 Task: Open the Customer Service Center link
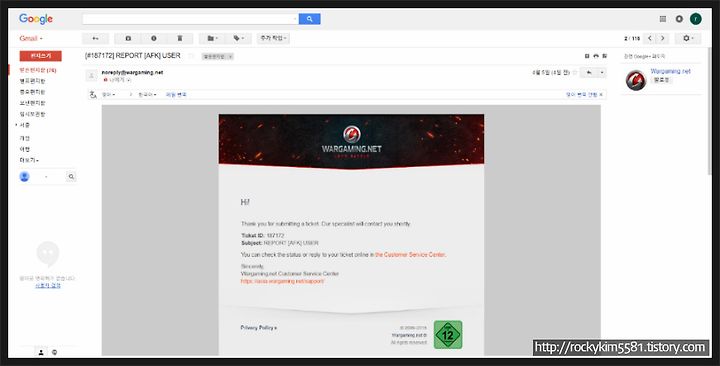pos(410,254)
